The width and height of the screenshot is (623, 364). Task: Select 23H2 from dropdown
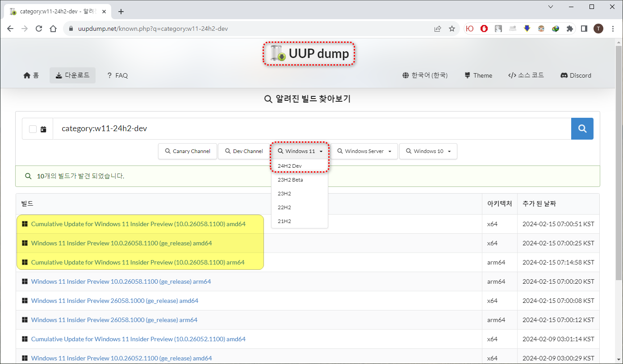click(299, 194)
